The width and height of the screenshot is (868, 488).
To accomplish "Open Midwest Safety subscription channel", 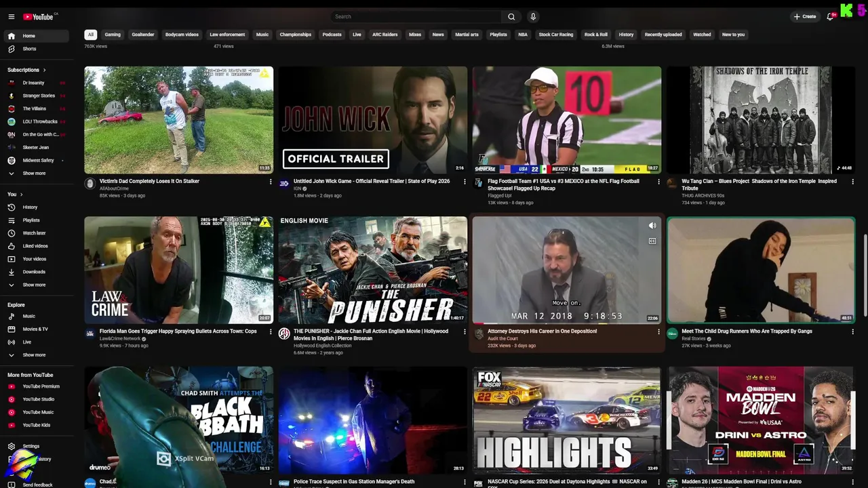I will pyautogui.click(x=37, y=161).
